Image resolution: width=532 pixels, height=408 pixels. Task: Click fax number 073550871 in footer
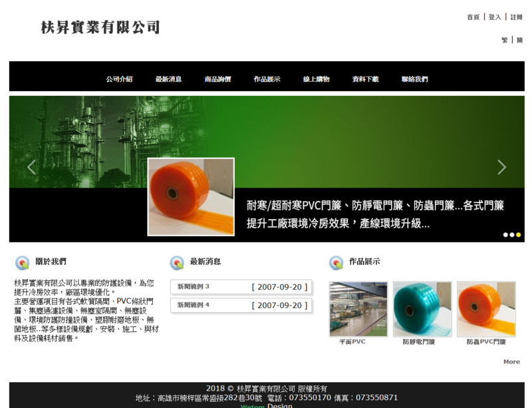376,397
